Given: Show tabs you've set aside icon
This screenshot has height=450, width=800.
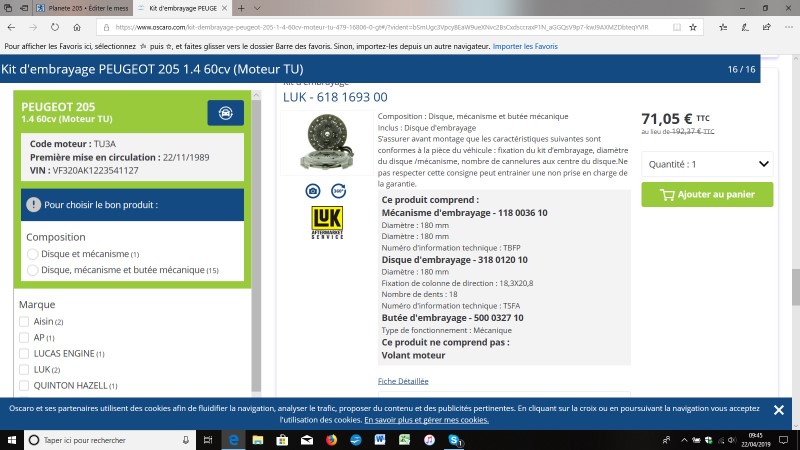Looking at the screenshot, I should click(x=8, y=8).
